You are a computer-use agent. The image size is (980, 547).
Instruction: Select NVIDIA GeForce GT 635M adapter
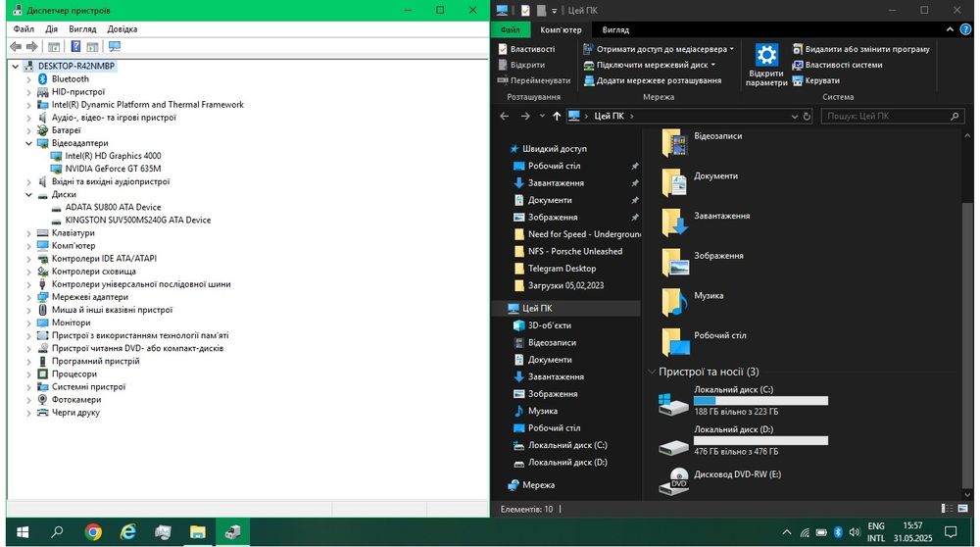click(x=113, y=169)
